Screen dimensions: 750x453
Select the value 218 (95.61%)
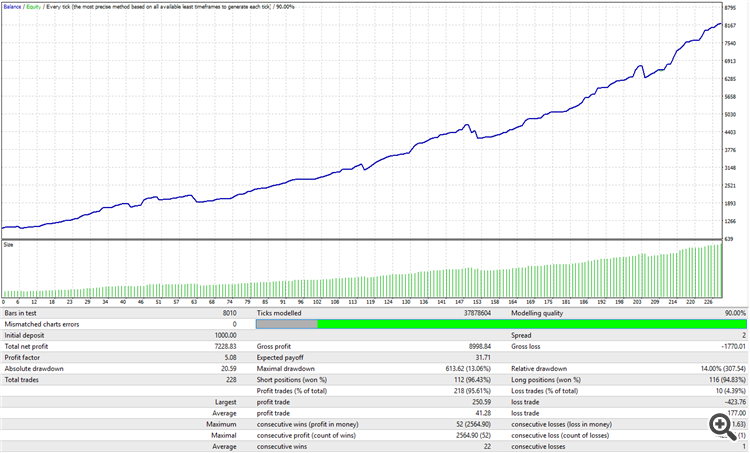pyautogui.click(x=473, y=391)
